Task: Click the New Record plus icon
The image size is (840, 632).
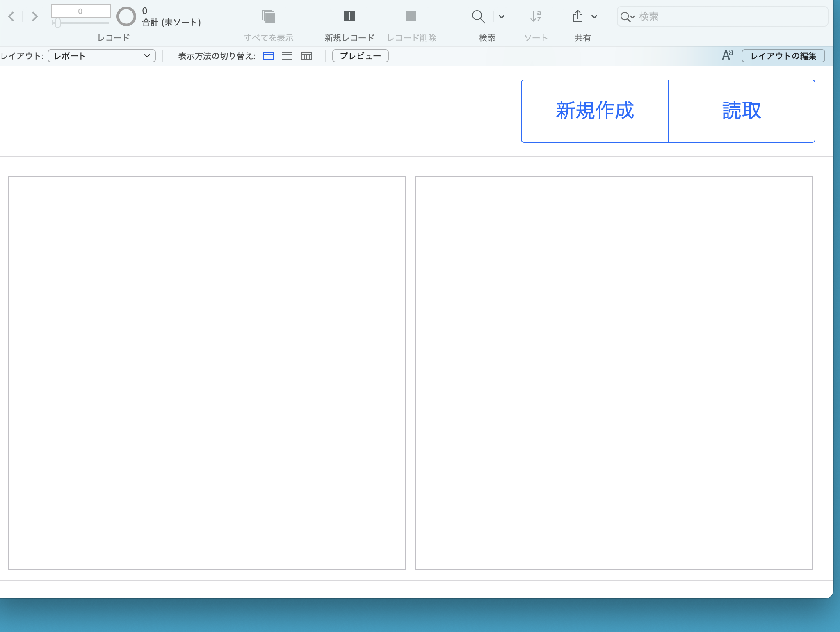Action: 349,16
